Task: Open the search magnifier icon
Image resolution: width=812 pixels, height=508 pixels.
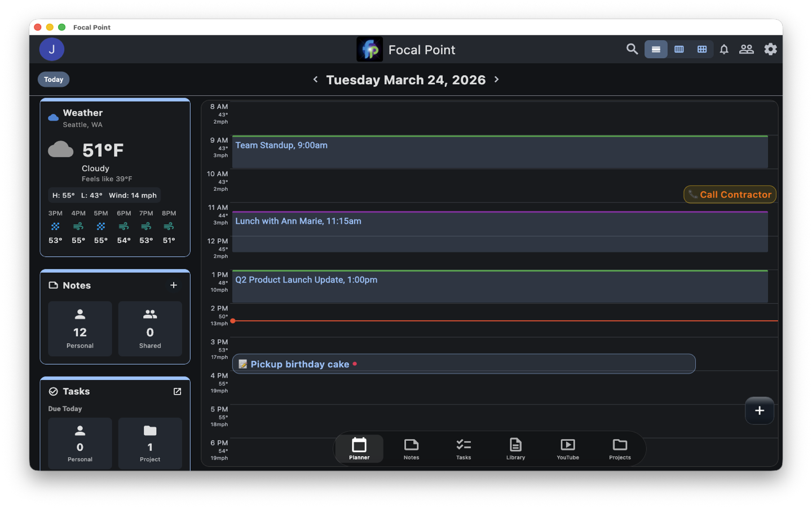Action: pyautogui.click(x=632, y=50)
